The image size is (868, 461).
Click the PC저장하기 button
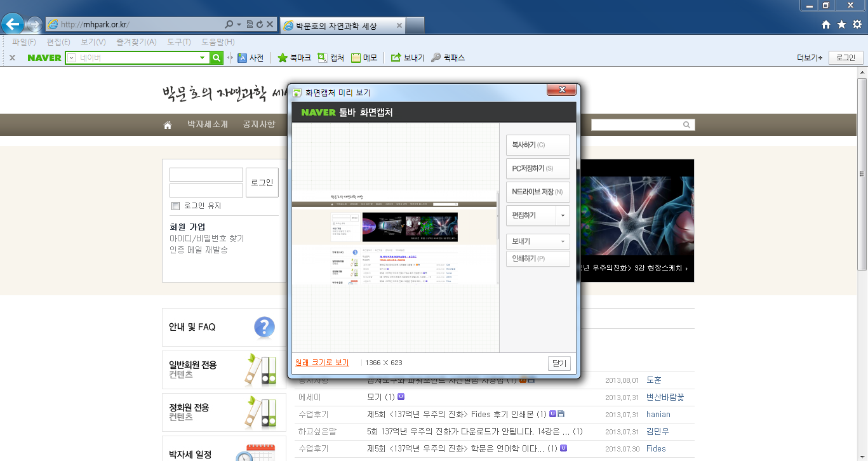537,168
